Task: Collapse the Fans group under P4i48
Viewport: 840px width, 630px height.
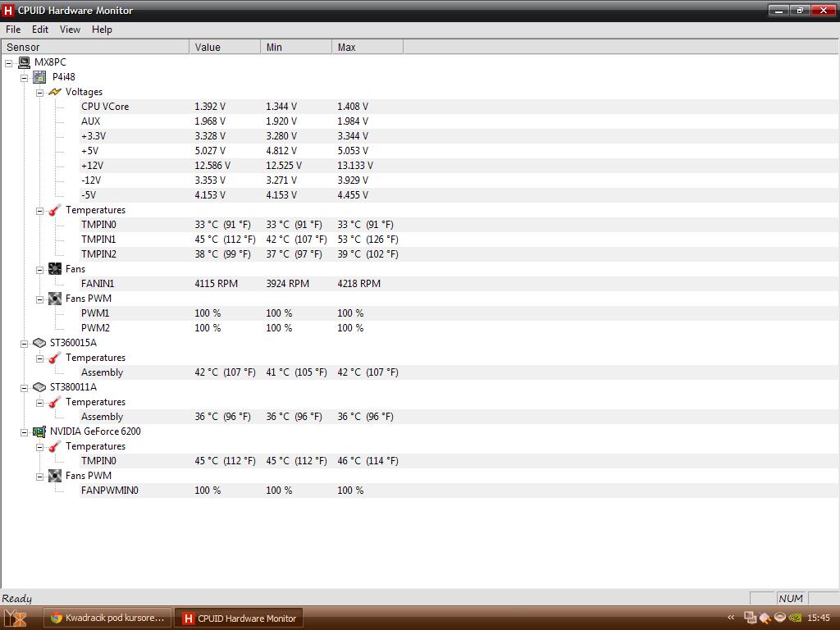Action: click(39, 269)
